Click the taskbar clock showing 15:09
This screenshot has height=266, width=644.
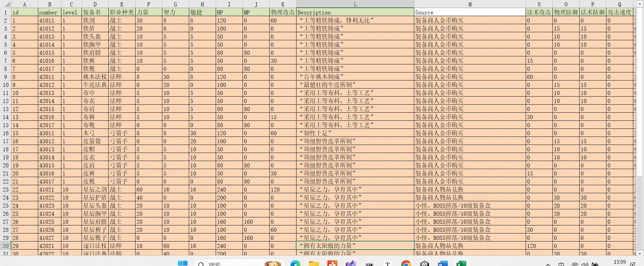(x=620, y=262)
